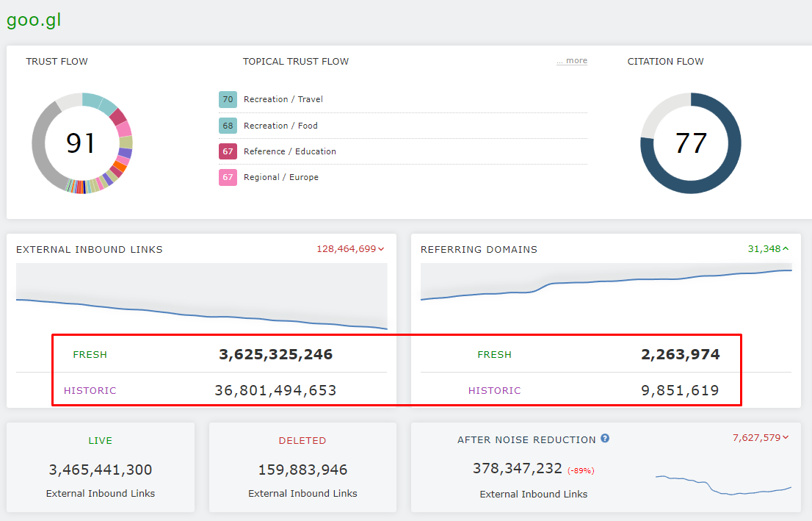Select the Historic row under External Inbound Links
The width and height of the screenshot is (812, 521).
[201, 390]
